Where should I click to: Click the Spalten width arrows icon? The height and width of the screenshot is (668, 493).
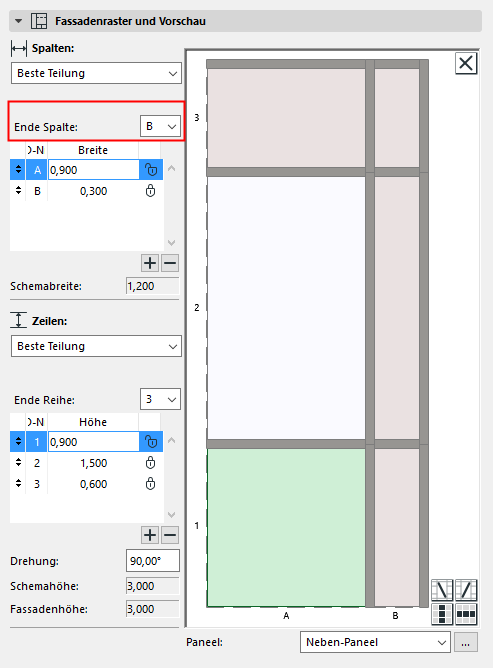coord(19,49)
